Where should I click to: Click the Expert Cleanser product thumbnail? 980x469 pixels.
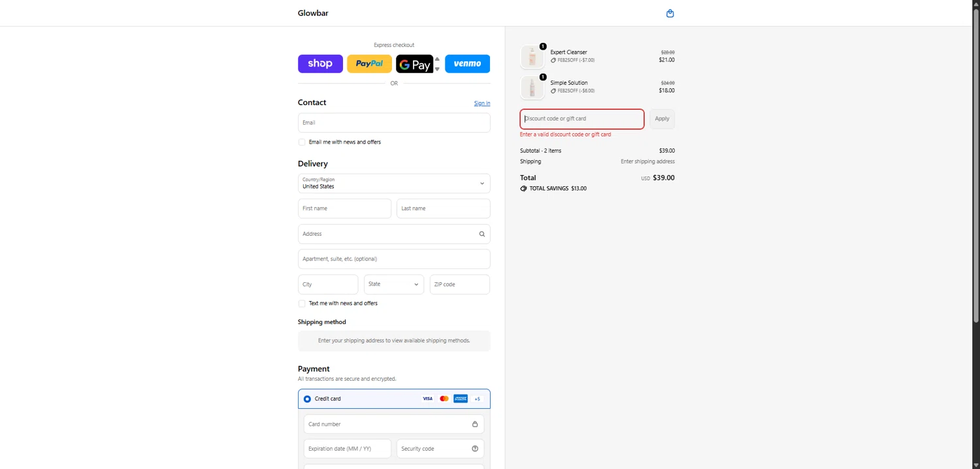click(x=532, y=57)
